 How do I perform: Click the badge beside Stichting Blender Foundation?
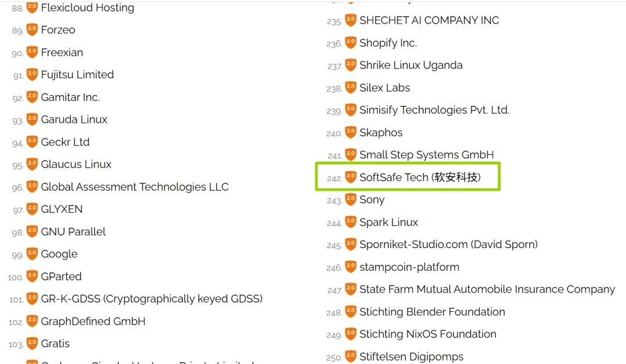click(x=351, y=311)
